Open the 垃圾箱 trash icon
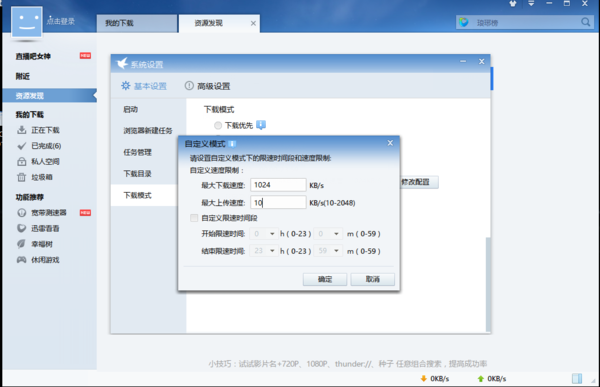The height and width of the screenshot is (387, 600). (21, 177)
